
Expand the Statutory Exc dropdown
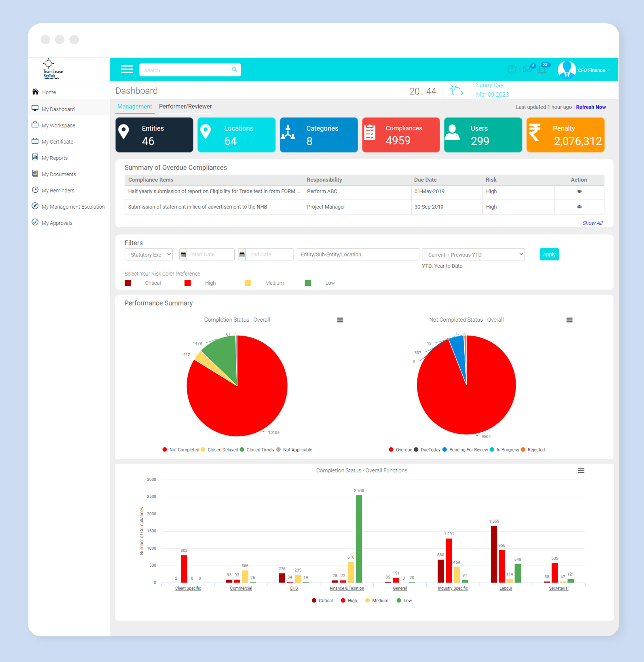click(149, 254)
